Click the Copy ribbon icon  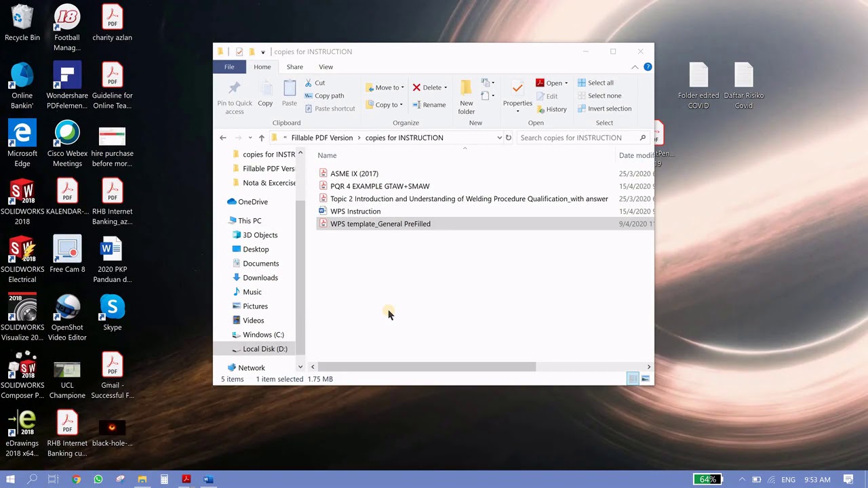pos(265,89)
